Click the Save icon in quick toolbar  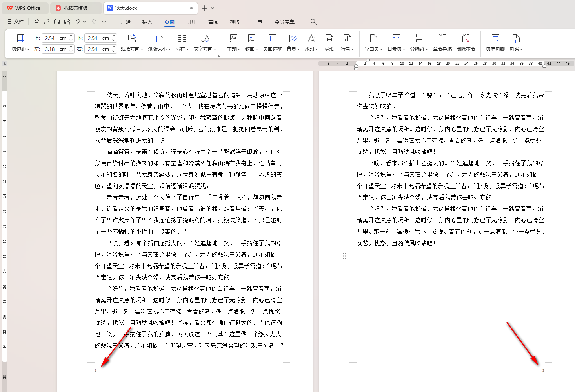click(36, 22)
